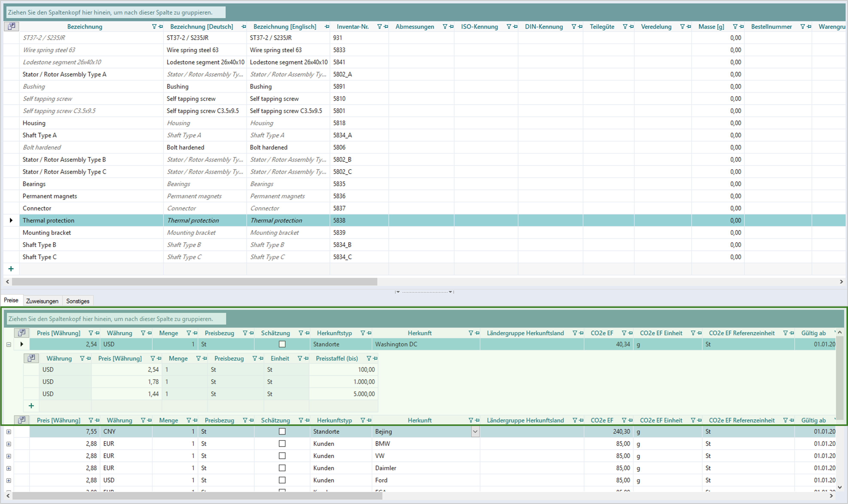
Task: Filter the Bezeichnung column
Action: pyautogui.click(x=154, y=26)
